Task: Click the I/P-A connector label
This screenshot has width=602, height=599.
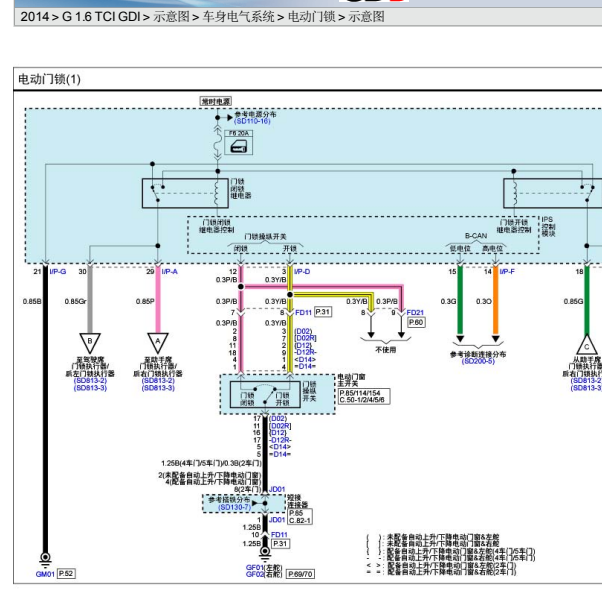Action: pyautogui.click(x=170, y=271)
